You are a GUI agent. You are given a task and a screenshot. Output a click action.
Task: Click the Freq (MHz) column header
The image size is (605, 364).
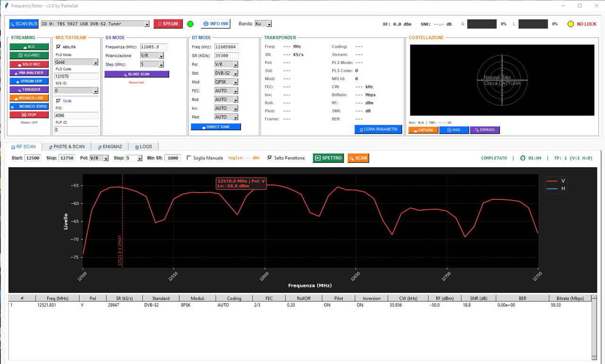pyautogui.click(x=58, y=298)
